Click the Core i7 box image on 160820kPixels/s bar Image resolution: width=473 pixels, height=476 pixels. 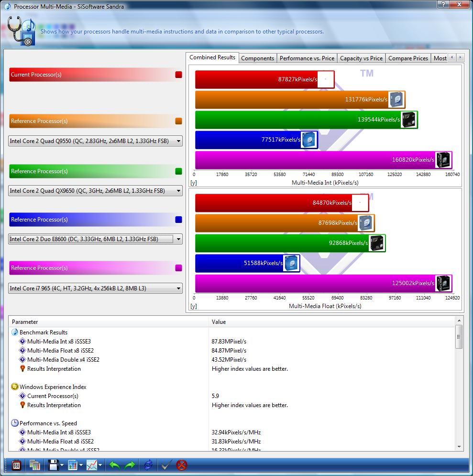(443, 160)
